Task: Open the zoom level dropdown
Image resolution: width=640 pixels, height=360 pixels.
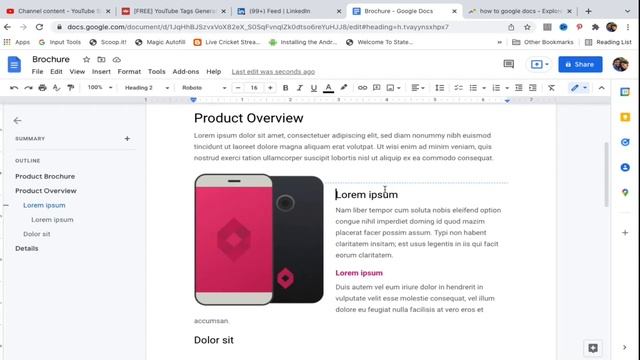Action: (x=100, y=87)
